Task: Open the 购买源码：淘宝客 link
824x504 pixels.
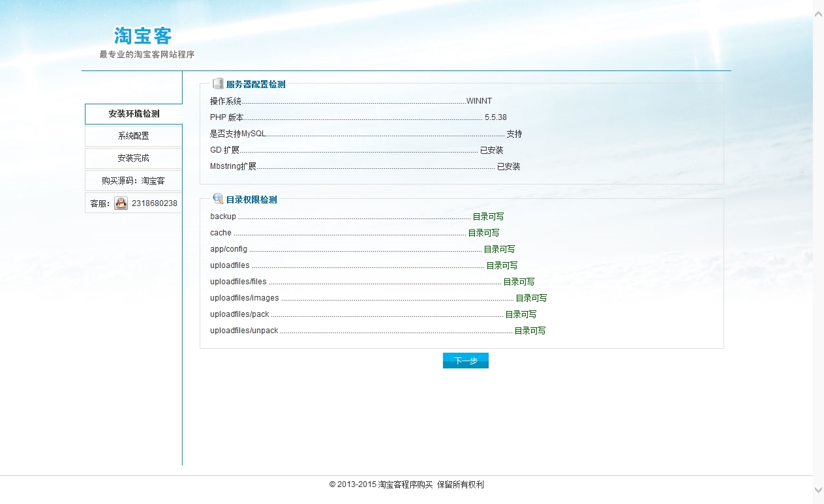Action: (x=134, y=181)
